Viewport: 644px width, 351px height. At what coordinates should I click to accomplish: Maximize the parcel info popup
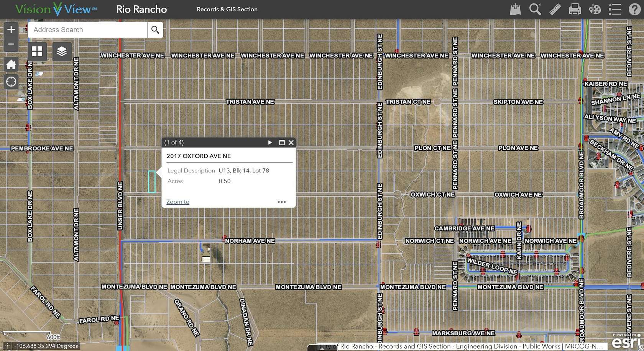[x=282, y=142]
